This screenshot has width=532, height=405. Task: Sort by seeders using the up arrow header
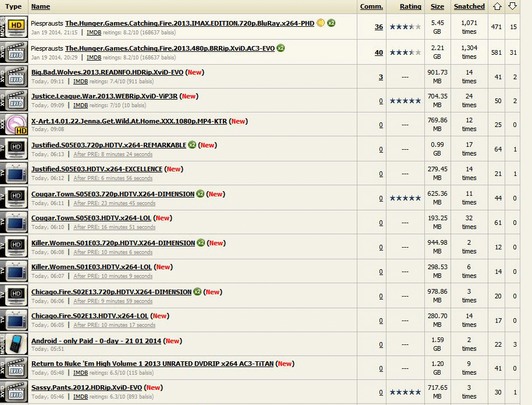(x=498, y=6)
